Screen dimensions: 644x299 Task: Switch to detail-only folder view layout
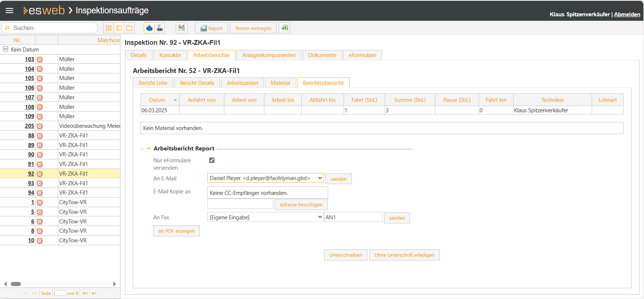(129, 28)
